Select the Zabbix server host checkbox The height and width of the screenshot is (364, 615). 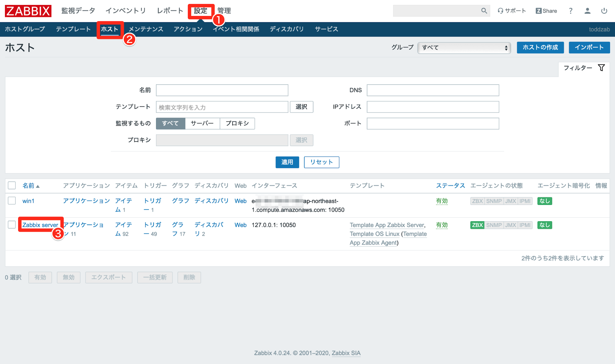[12, 225]
